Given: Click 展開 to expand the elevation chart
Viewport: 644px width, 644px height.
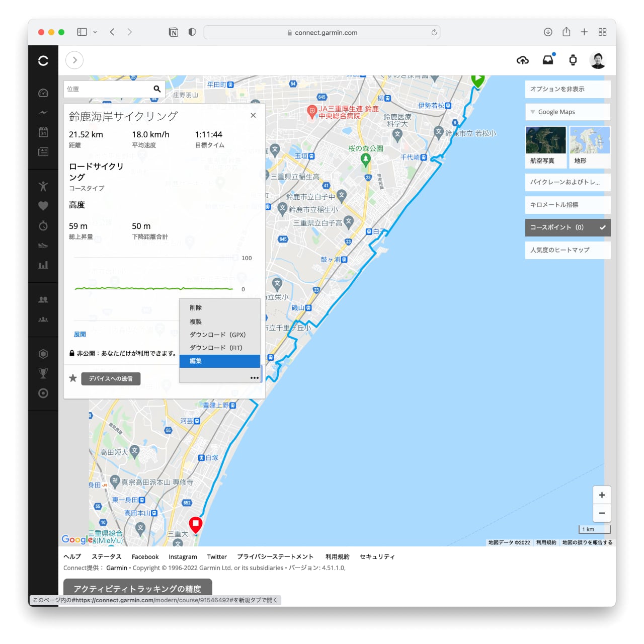Looking at the screenshot, I should [x=80, y=335].
